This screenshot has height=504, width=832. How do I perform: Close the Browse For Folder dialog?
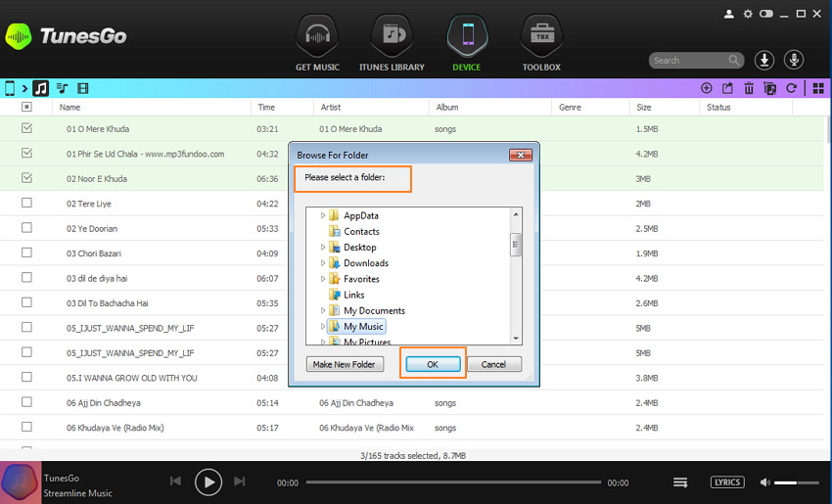pyautogui.click(x=521, y=155)
